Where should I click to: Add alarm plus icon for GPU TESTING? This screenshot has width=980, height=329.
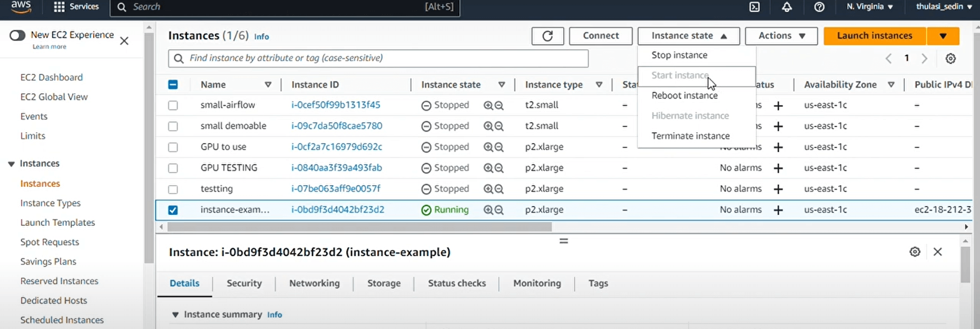[778, 168]
